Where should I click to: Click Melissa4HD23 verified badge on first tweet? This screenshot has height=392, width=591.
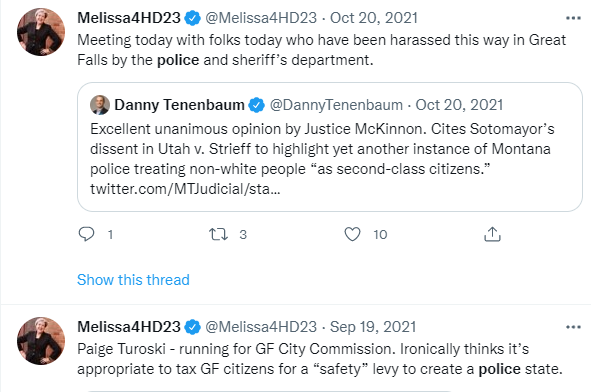point(193,18)
